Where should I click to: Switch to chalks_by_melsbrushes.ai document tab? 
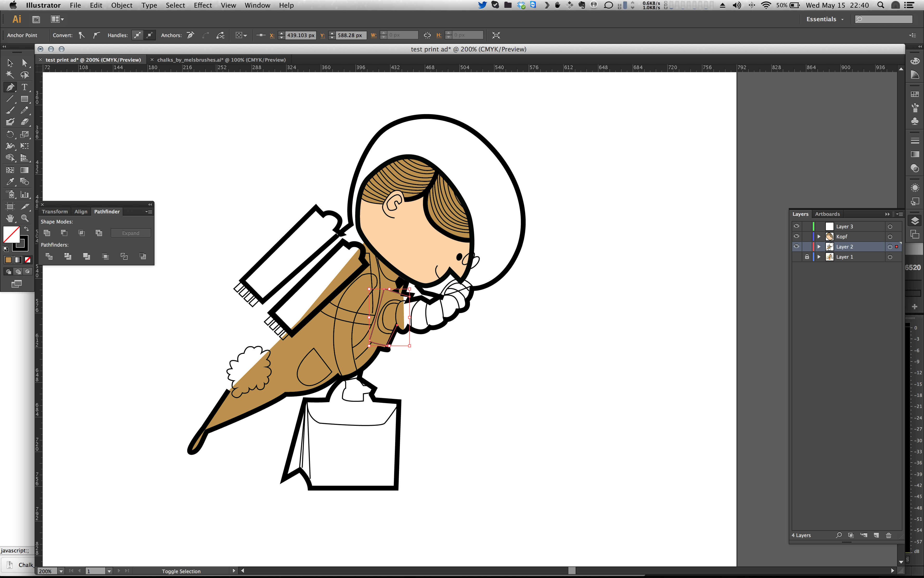(221, 60)
